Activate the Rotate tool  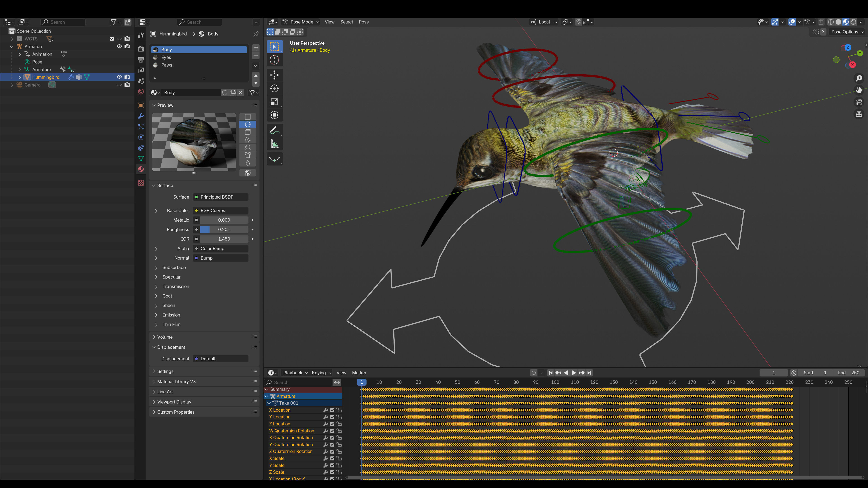(x=274, y=88)
